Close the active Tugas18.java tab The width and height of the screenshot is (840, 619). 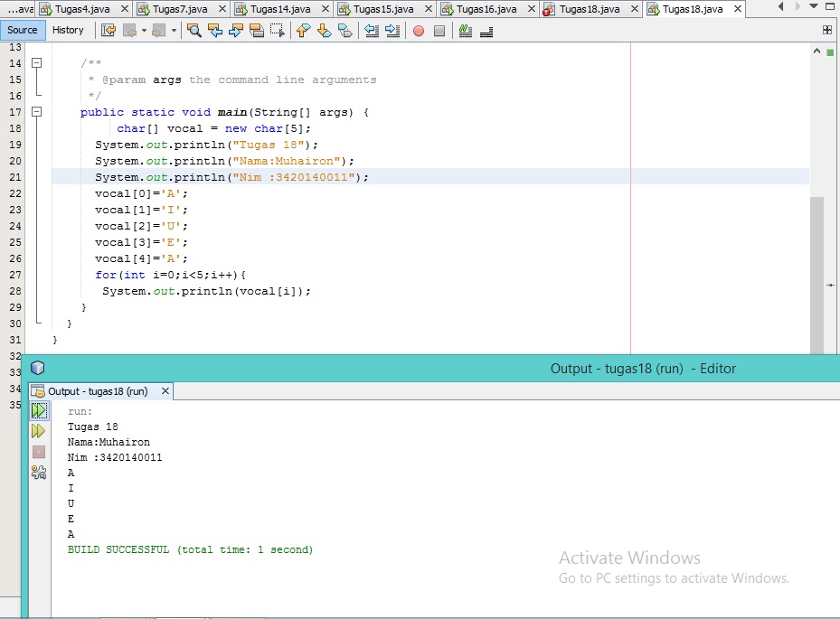738,8
